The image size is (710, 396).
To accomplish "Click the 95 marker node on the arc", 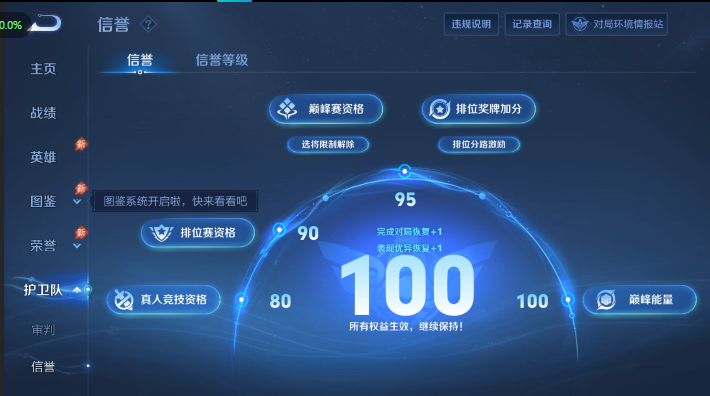I will coord(404,171).
